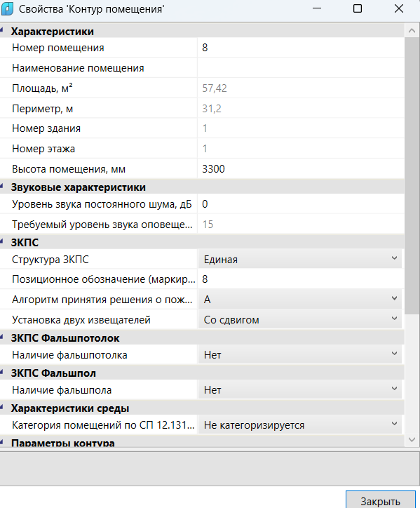This screenshot has width=420, height=508.
Task: Click the empty Наименование помещения field
Action: (301, 68)
